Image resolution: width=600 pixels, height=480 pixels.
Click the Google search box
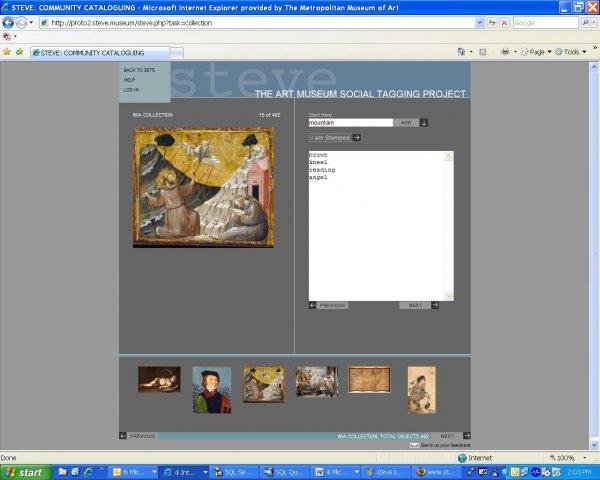pyautogui.click(x=545, y=23)
